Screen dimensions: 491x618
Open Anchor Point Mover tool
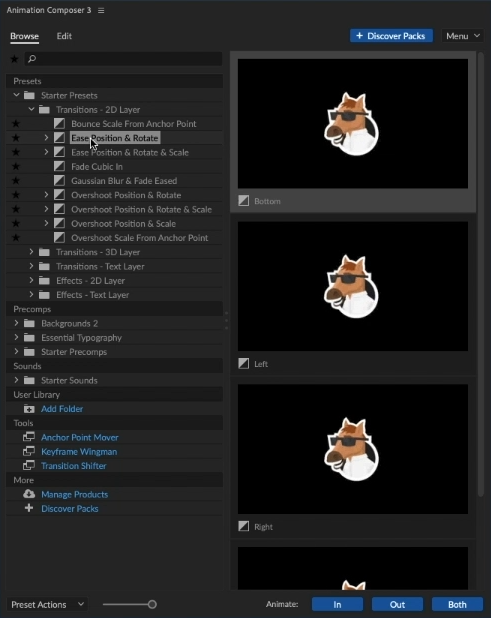pyautogui.click(x=80, y=437)
